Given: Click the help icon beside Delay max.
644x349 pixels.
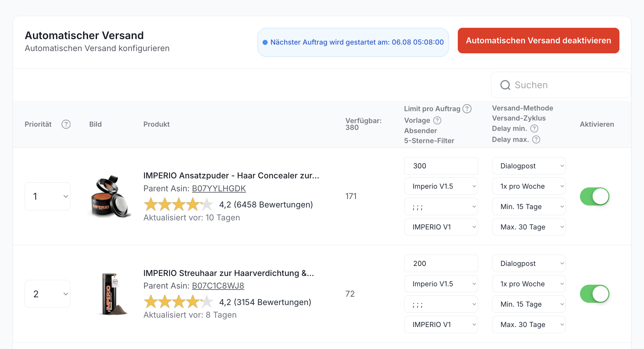Looking at the screenshot, I should click(x=536, y=140).
